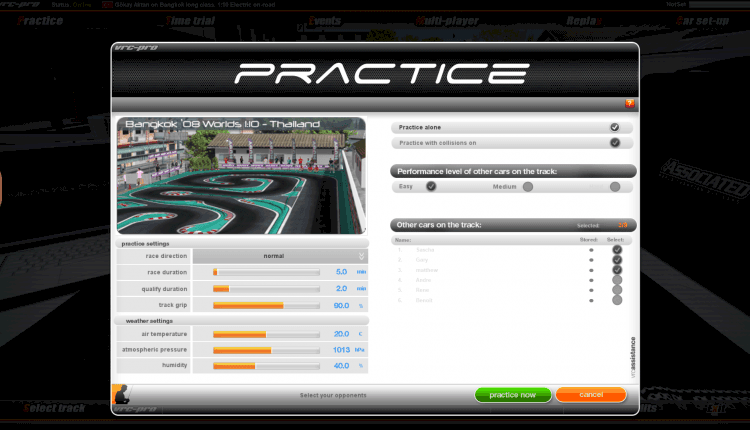
Task: Adjust the air temperature slider
Action: point(266,334)
